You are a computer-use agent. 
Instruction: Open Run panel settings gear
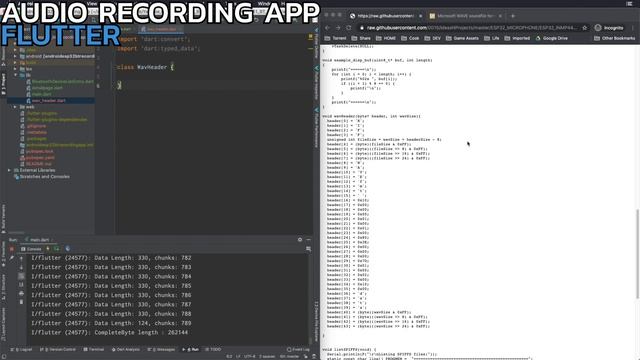[x=300, y=240]
